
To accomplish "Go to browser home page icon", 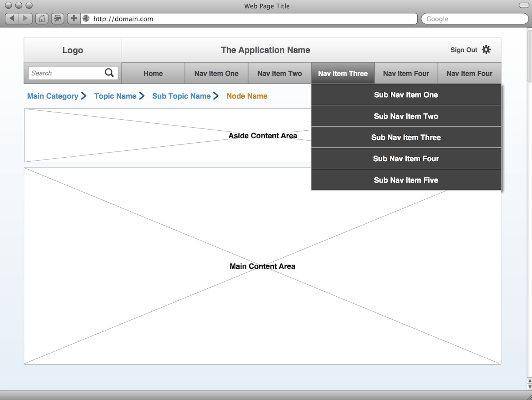I will pos(42,18).
